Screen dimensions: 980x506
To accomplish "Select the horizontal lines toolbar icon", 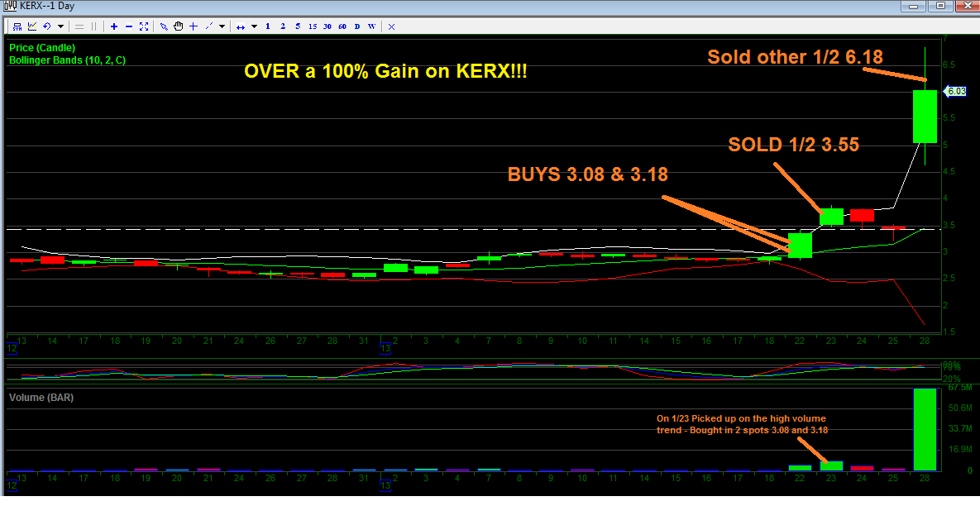I will tap(79, 26).
